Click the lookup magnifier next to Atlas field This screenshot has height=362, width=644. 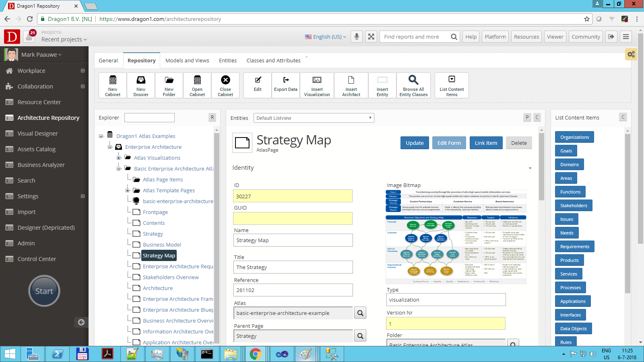(x=360, y=313)
